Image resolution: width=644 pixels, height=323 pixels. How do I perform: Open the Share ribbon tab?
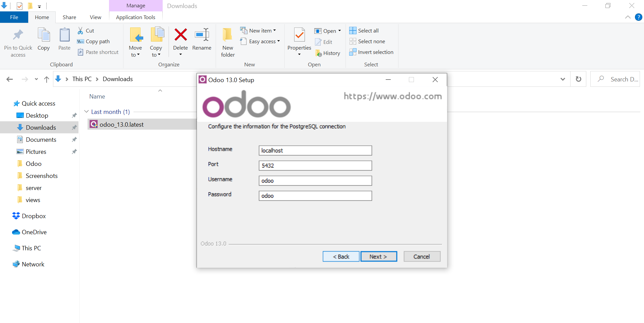[x=69, y=17]
